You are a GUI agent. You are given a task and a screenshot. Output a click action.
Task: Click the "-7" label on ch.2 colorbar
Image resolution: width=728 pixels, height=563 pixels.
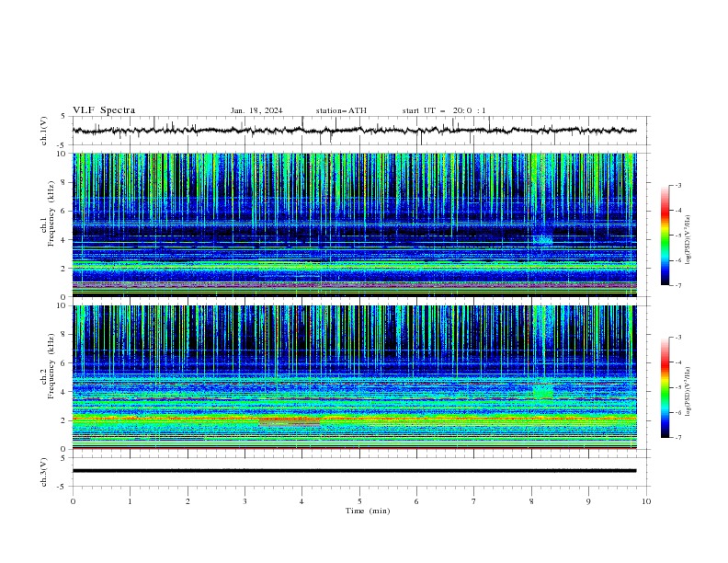678,437
